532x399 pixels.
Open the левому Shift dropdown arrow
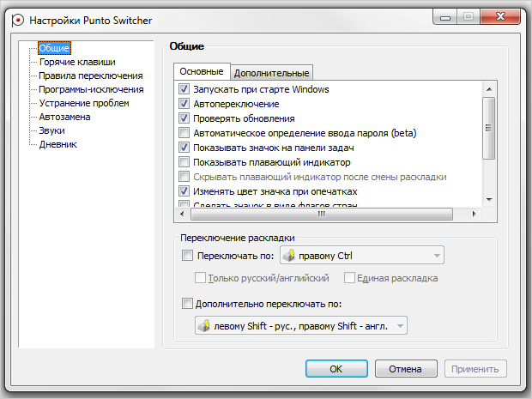pyautogui.click(x=401, y=326)
